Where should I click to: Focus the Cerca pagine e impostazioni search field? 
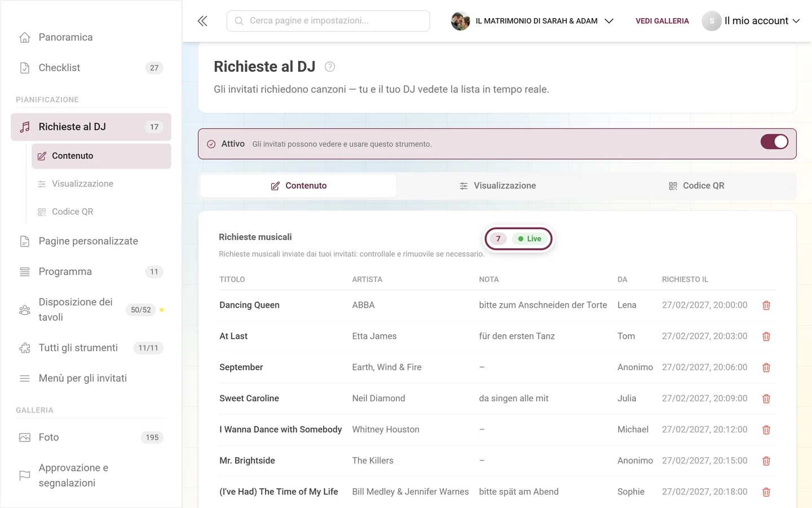point(328,21)
